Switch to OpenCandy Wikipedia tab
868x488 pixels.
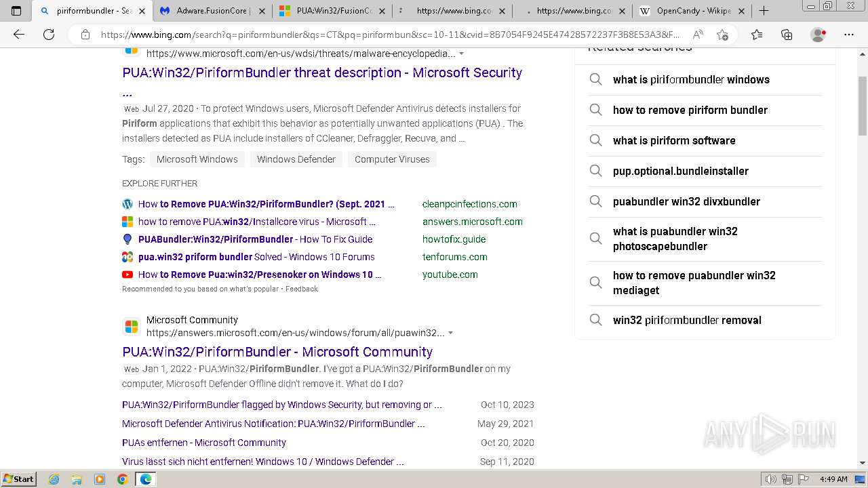[692, 11]
